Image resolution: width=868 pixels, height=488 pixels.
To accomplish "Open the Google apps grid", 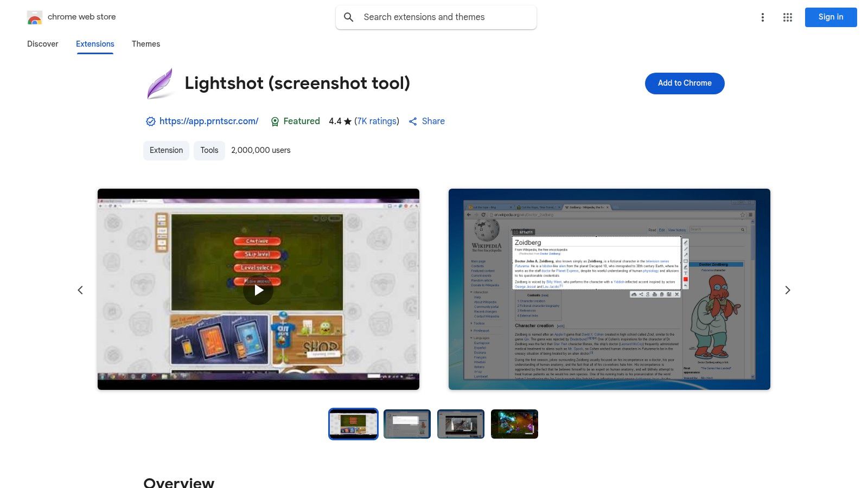I will click(x=787, y=17).
